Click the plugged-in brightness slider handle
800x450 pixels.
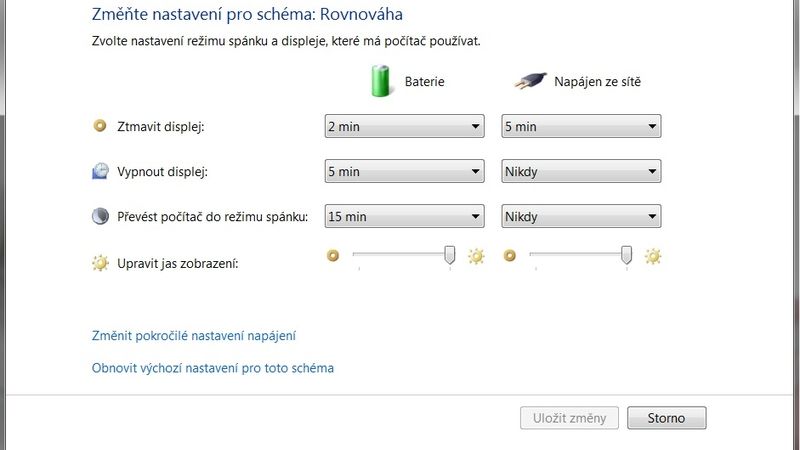(627, 255)
